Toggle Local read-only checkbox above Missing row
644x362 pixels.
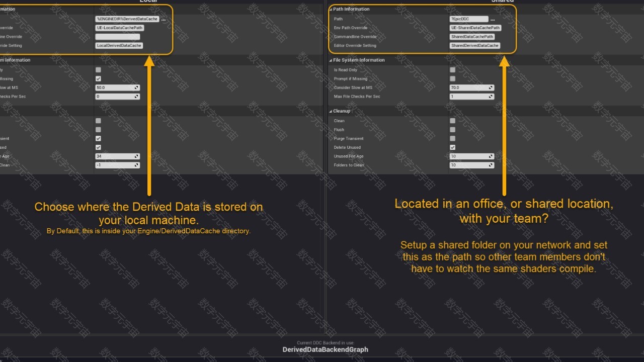click(x=98, y=70)
